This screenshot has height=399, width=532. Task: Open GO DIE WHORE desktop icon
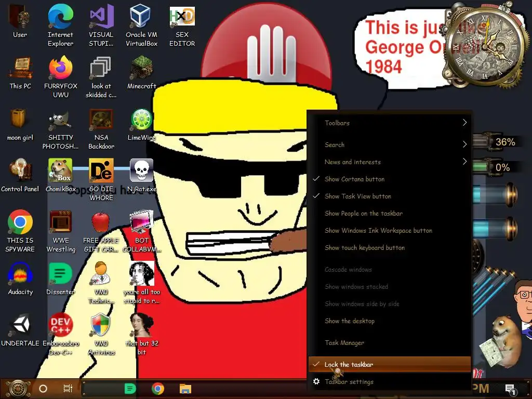click(x=101, y=180)
